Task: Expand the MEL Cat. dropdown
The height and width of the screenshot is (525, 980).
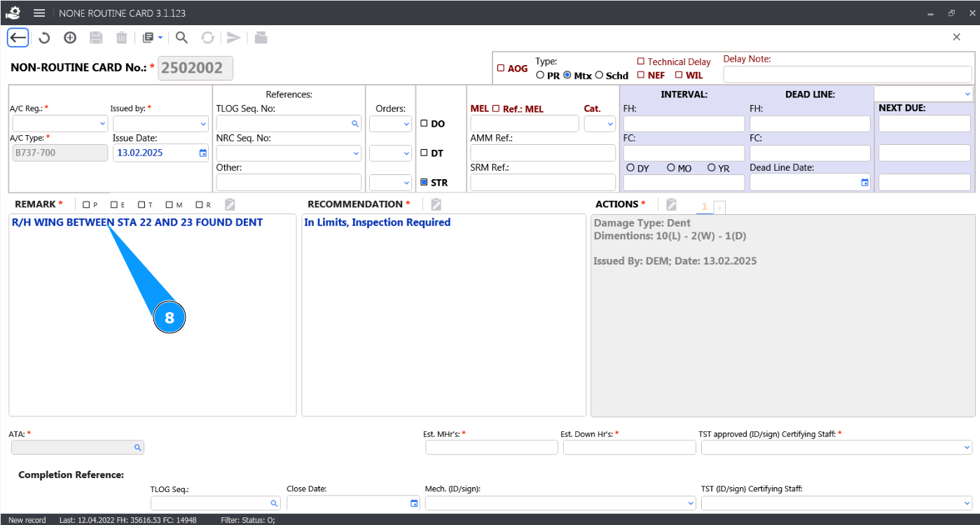Action: click(x=609, y=124)
